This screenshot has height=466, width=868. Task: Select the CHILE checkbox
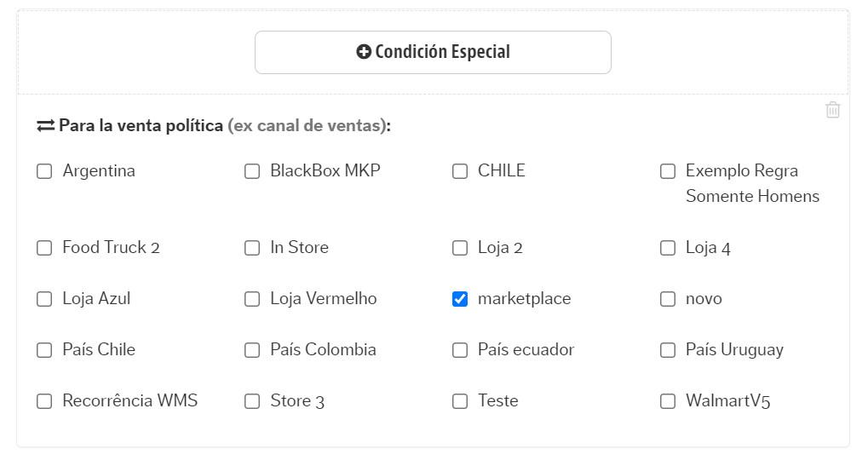tap(460, 171)
